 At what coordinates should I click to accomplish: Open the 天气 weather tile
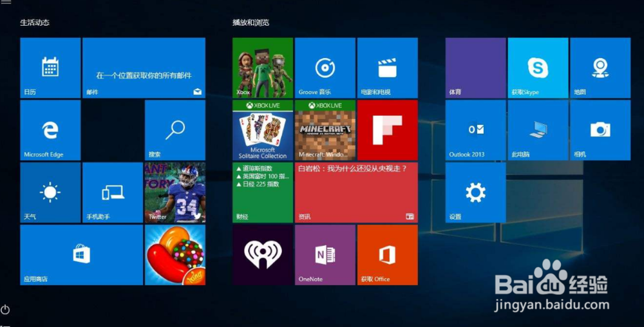[x=50, y=192]
